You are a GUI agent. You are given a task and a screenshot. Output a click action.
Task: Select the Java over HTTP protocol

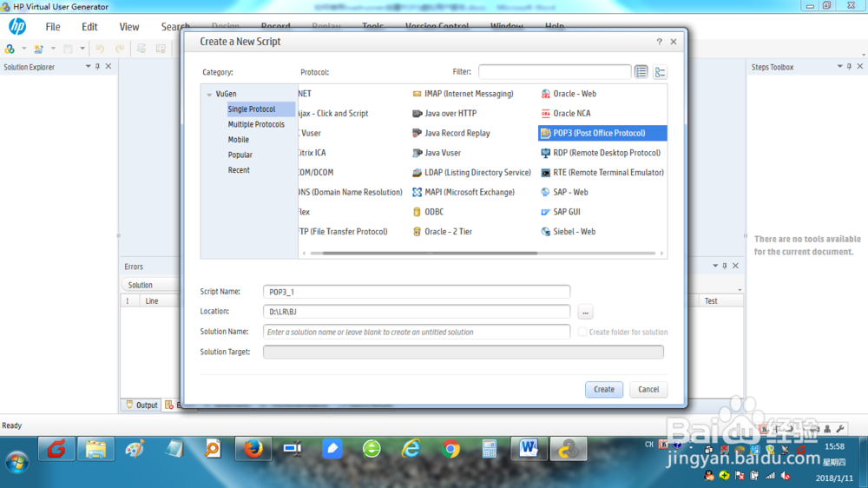pyautogui.click(x=444, y=113)
